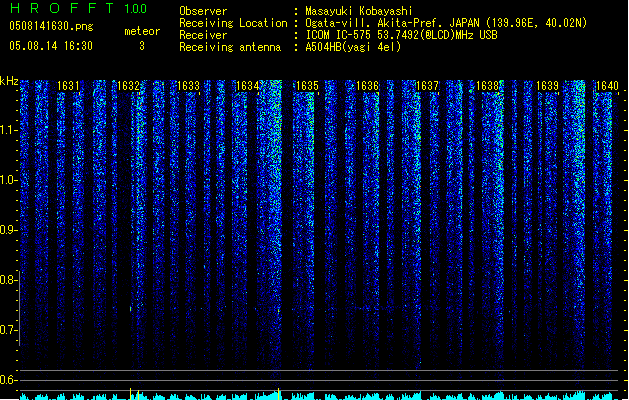Click the 1639 time marker
The image size is (629, 400).
pyautogui.click(x=547, y=86)
